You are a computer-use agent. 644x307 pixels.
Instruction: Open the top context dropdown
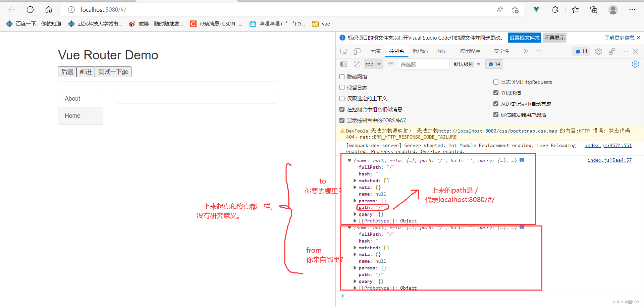click(x=373, y=64)
